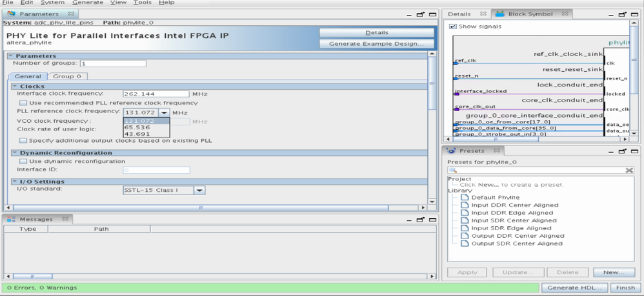
Task: Collapse the Clocks section
Action: tap(15, 87)
